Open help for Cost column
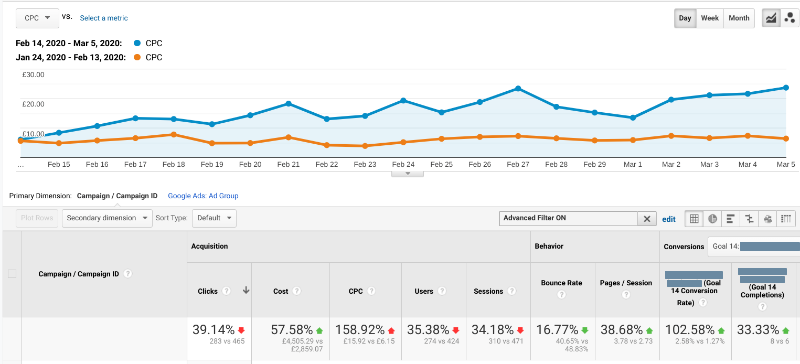 (296, 291)
